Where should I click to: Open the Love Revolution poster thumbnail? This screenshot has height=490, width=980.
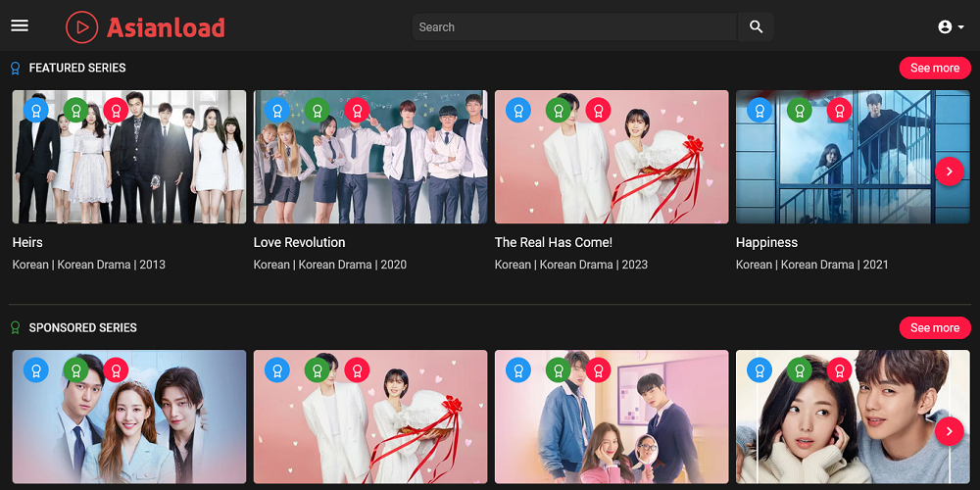[x=370, y=157]
